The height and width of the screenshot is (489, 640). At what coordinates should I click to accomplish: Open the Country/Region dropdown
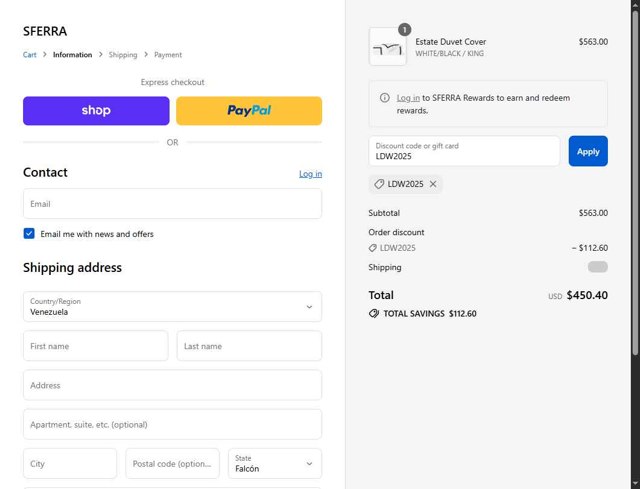click(172, 307)
